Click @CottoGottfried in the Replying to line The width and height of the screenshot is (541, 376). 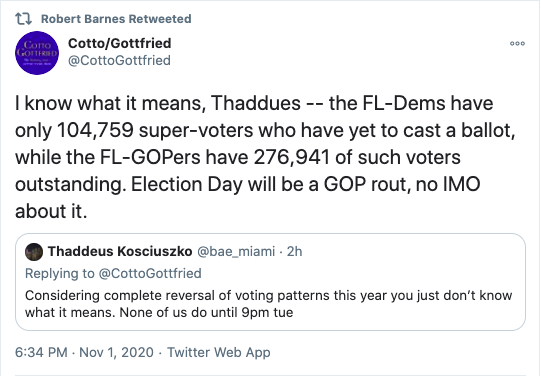[150, 273]
